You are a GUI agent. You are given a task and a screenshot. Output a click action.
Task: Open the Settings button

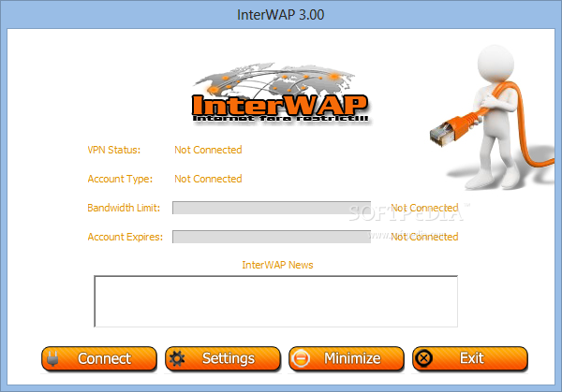tap(223, 358)
